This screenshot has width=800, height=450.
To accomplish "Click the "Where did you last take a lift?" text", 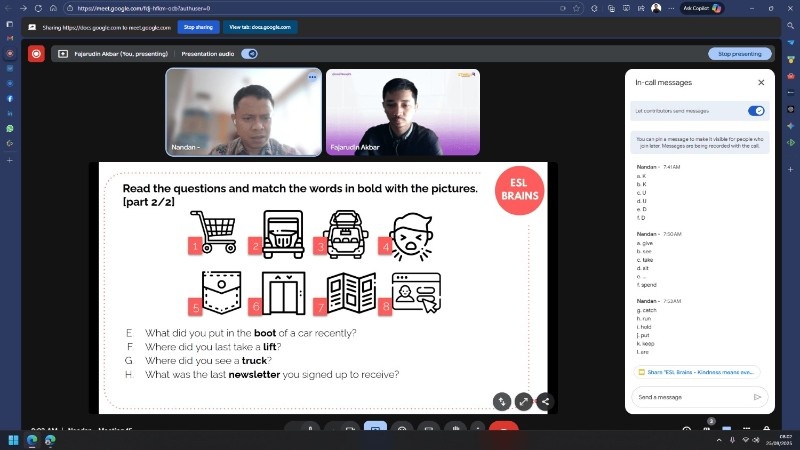I will (x=213, y=347).
